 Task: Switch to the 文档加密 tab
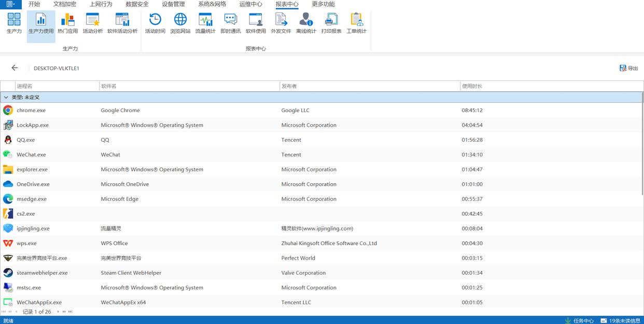[x=64, y=4]
